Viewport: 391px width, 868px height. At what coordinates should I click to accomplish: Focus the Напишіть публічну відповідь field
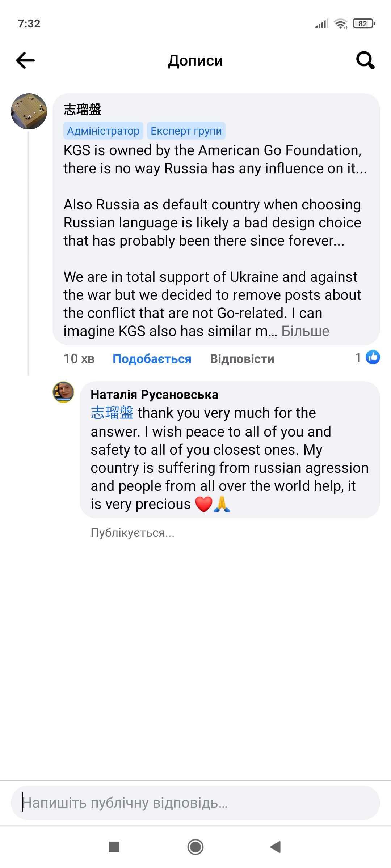(195, 803)
